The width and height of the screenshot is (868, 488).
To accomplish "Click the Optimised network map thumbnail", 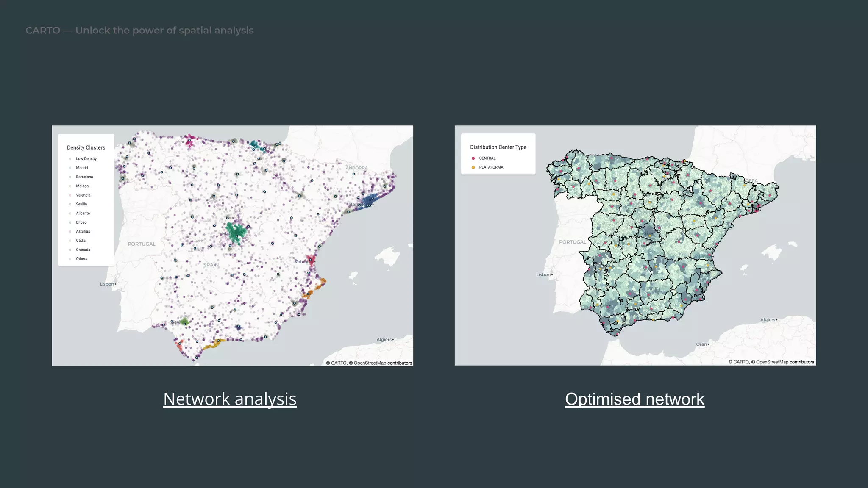I will [x=635, y=245].
